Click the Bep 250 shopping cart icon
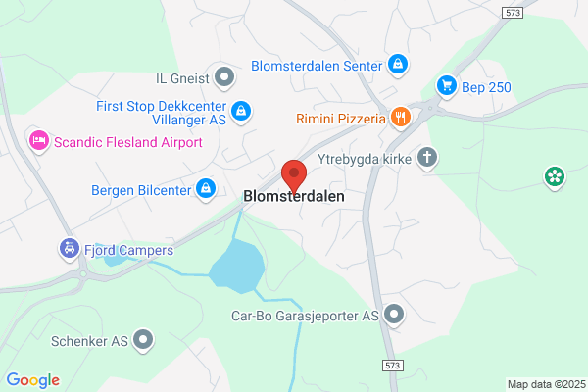 pyautogui.click(x=447, y=86)
